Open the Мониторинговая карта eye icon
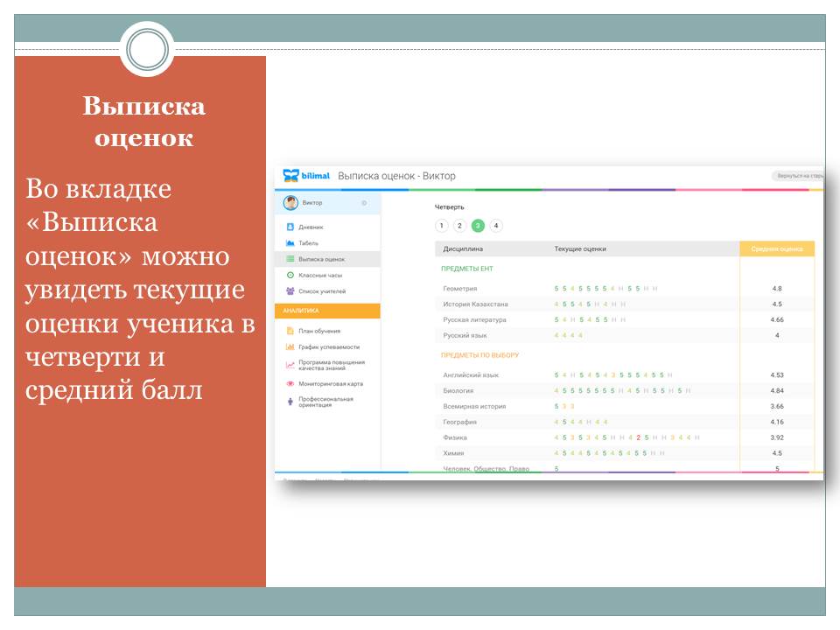The image size is (840, 630). [x=290, y=384]
